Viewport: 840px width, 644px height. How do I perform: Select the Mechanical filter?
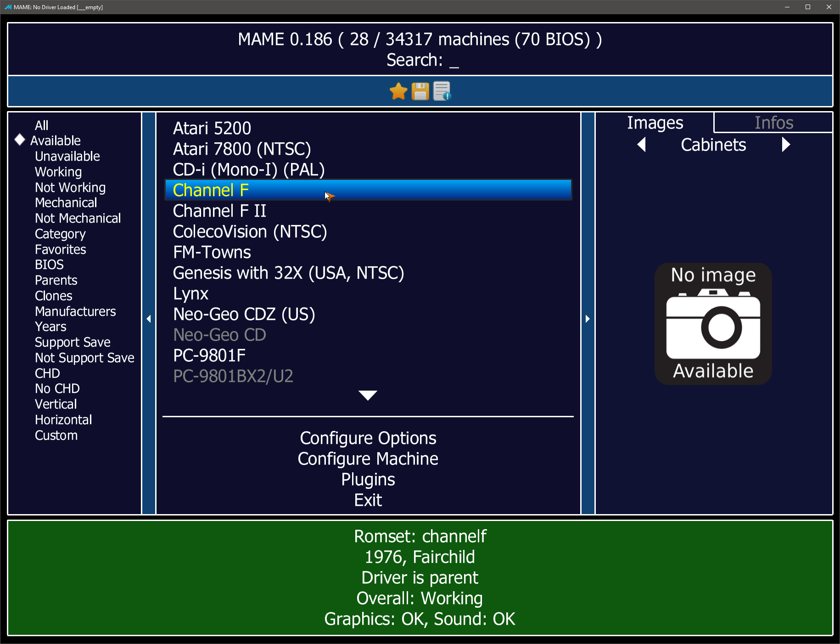coord(66,202)
